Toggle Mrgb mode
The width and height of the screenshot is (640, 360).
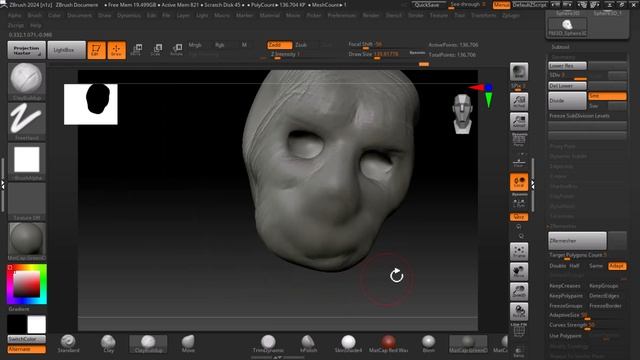pyautogui.click(x=195, y=45)
